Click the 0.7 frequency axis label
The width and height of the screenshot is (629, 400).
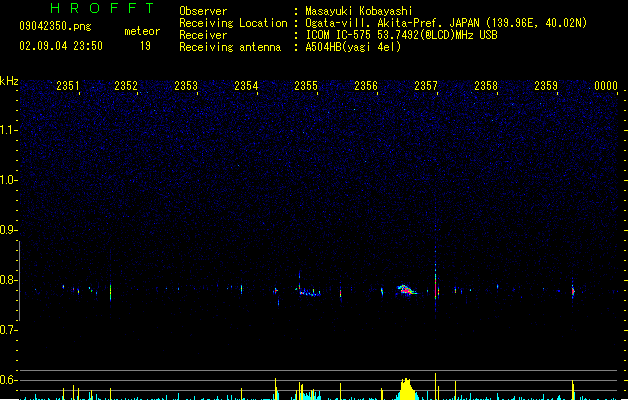(8, 330)
